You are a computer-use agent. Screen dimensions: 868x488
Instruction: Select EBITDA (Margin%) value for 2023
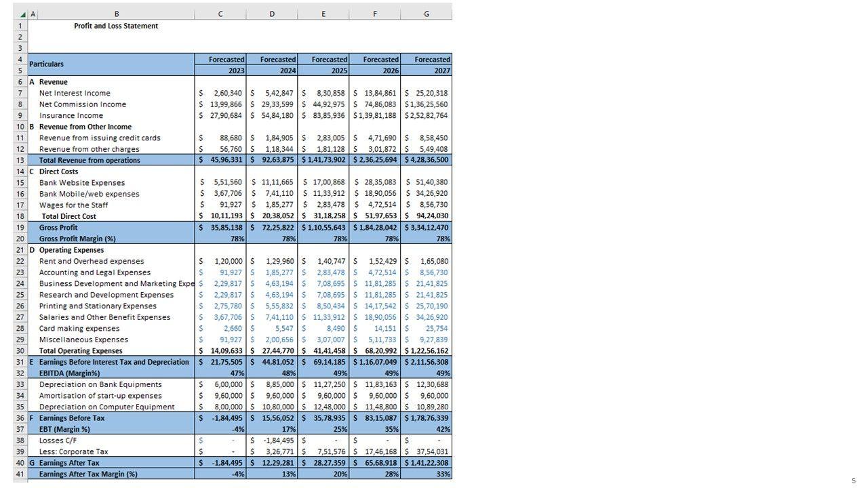[x=220, y=373]
